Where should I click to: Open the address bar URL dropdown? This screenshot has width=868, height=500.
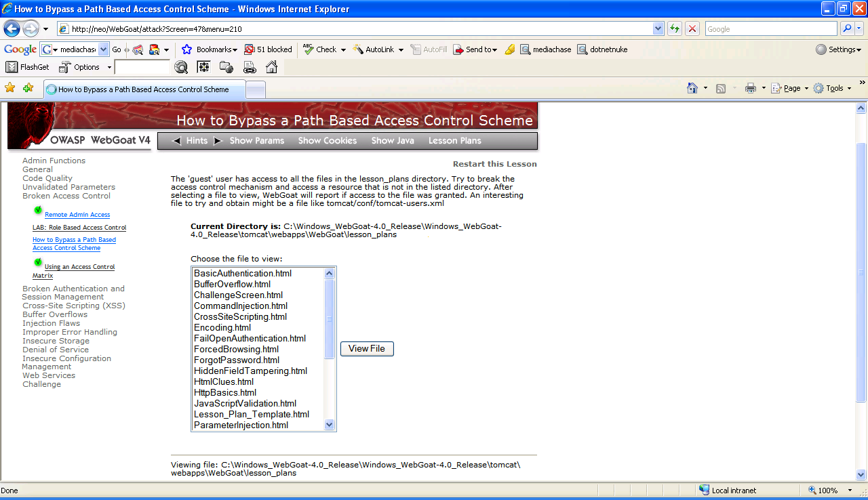tap(658, 29)
